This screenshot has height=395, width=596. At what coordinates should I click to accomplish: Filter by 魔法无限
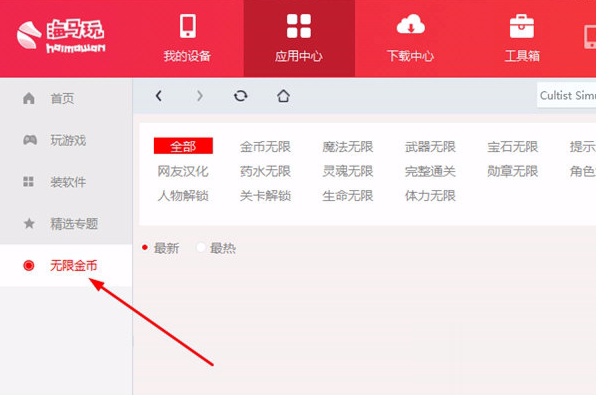(x=348, y=147)
